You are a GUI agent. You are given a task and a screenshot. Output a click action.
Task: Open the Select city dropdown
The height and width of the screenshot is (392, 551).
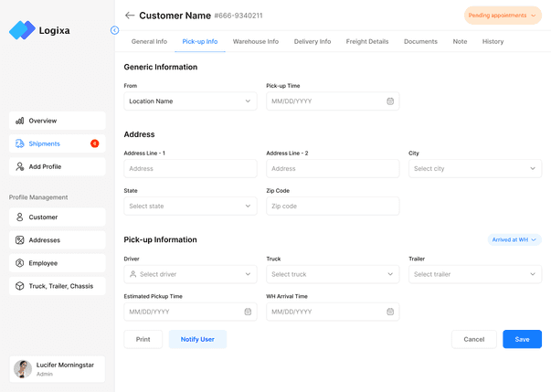[x=475, y=169]
